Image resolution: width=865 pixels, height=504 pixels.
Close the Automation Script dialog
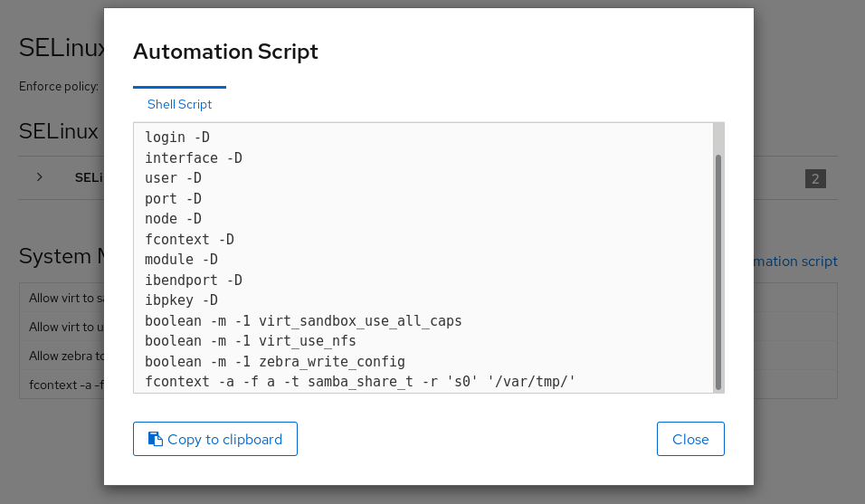click(x=690, y=439)
